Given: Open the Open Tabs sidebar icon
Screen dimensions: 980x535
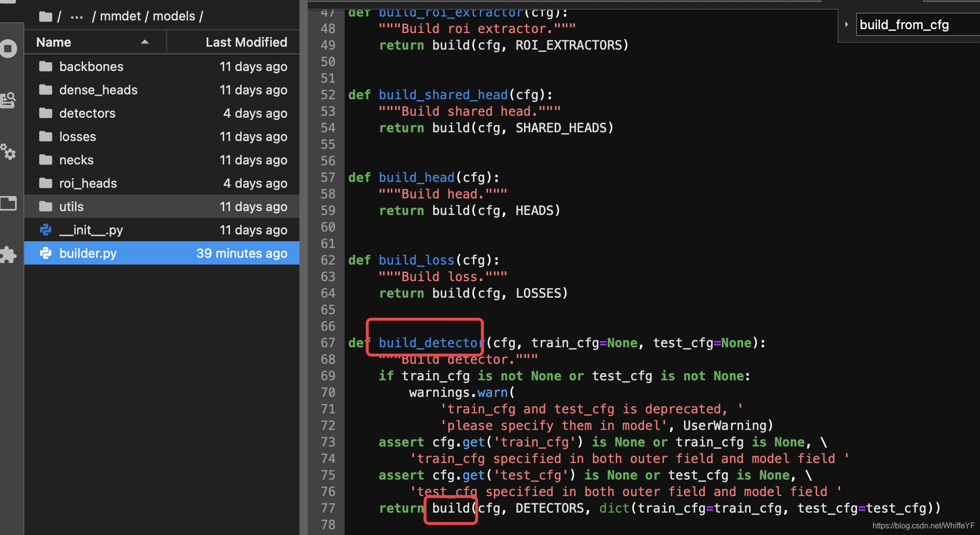Looking at the screenshot, I should [9, 203].
